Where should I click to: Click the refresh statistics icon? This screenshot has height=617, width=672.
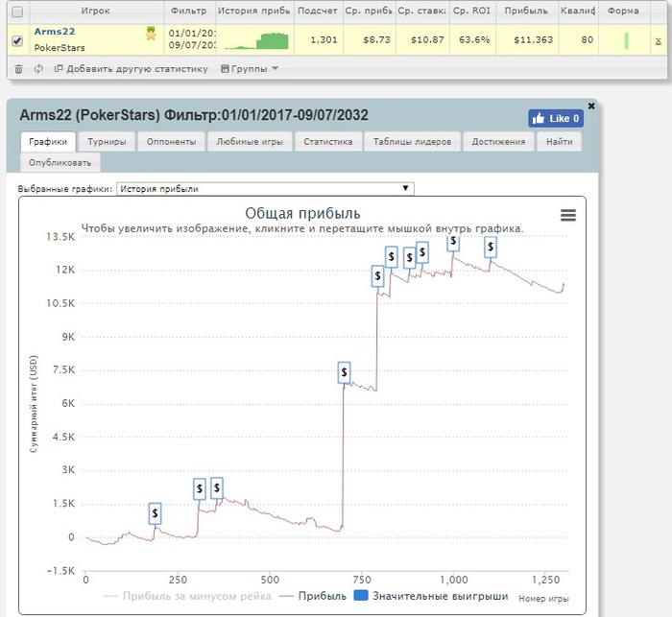click(x=38, y=68)
